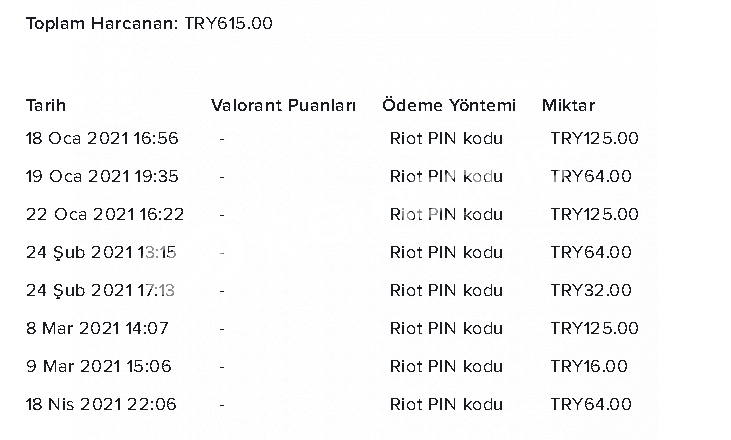731x440 pixels.
Task: Click Riot PIN kodu in 18 Oca row
Action: pyautogui.click(x=446, y=138)
